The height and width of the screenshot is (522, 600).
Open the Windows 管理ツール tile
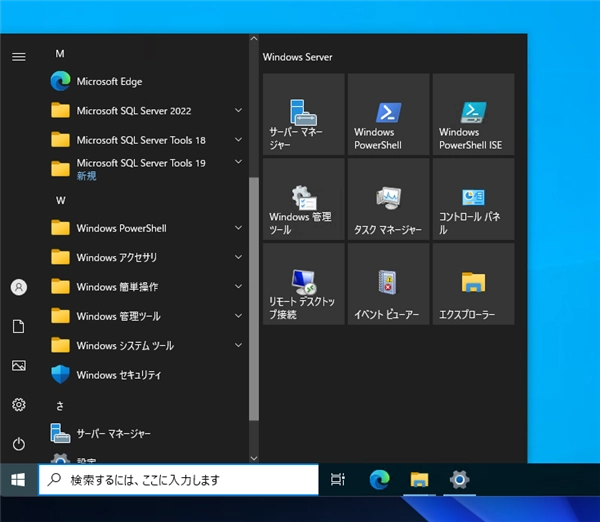tap(303, 199)
